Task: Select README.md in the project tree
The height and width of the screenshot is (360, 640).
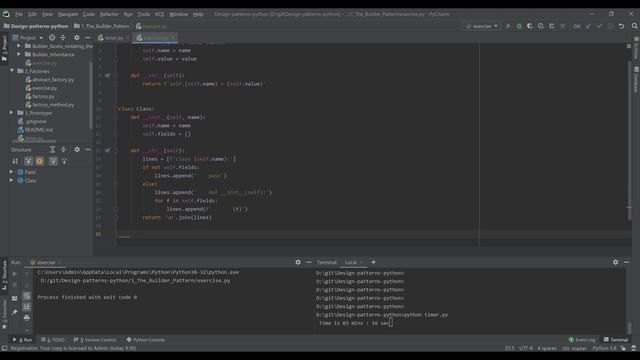Action: (36, 130)
